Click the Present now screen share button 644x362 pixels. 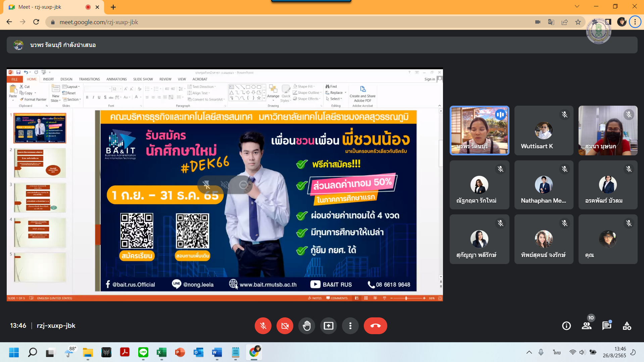click(329, 326)
